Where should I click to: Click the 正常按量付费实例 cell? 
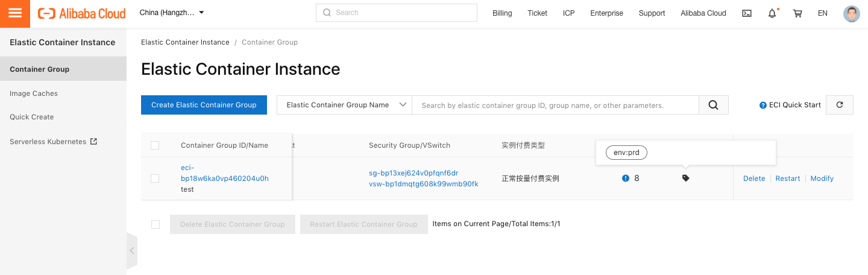click(530, 179)
